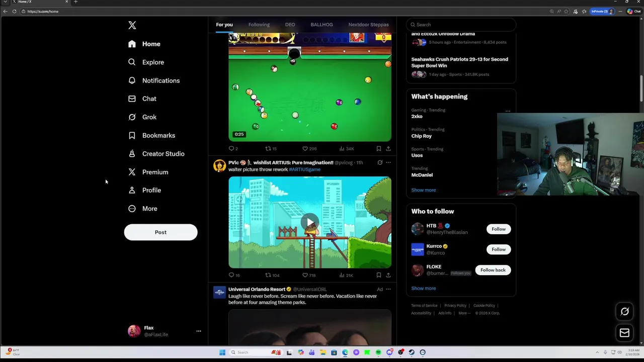Open Creator Studio
Screen dimensions: 644x362
point(156,153)
